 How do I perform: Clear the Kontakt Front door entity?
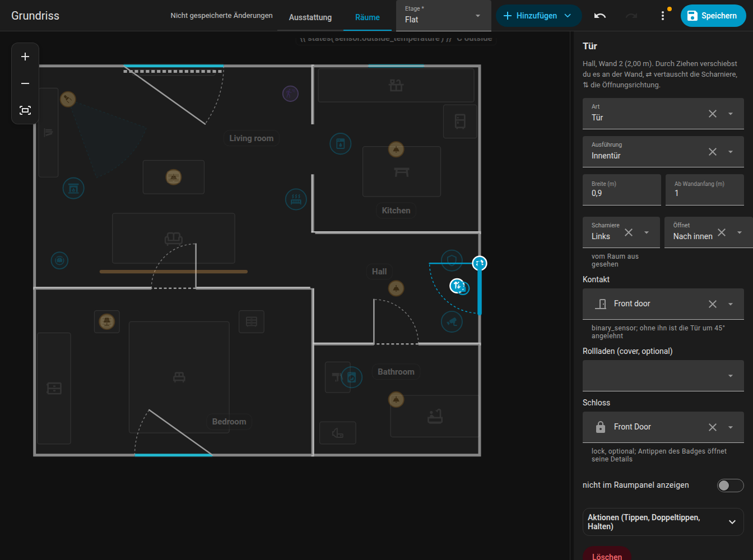713,304
